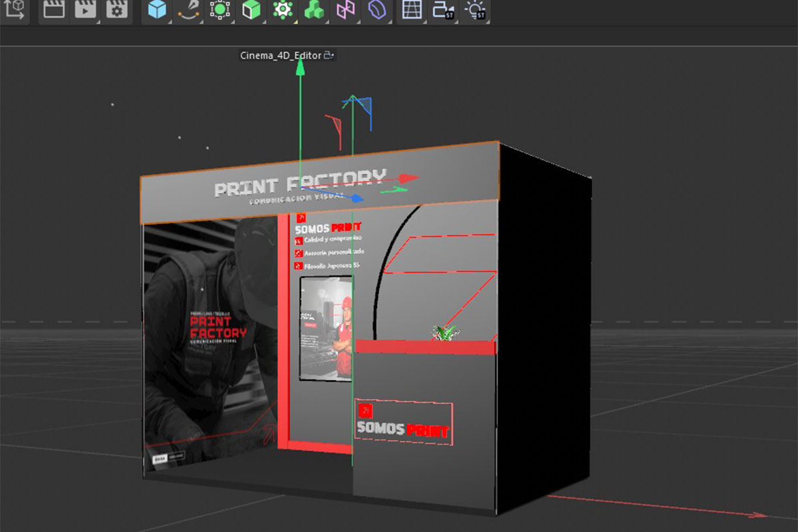Add a Light object from the toolbar
Viewport: 798px width, 532px height.
(x=475, y=10)
